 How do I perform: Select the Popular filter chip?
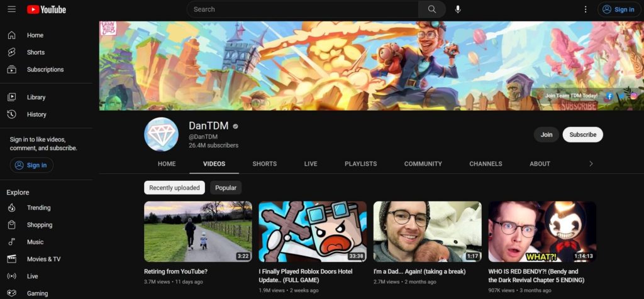[x=226, y=187]
